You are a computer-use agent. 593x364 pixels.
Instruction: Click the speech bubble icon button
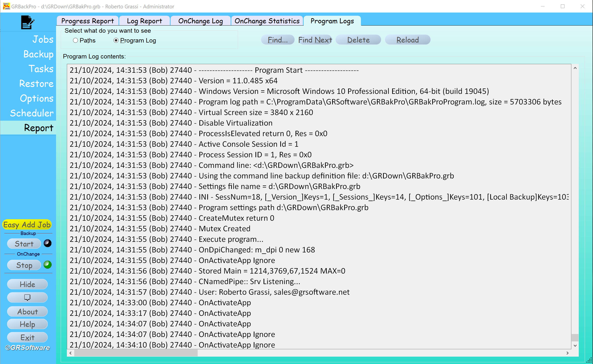[27, 297]
